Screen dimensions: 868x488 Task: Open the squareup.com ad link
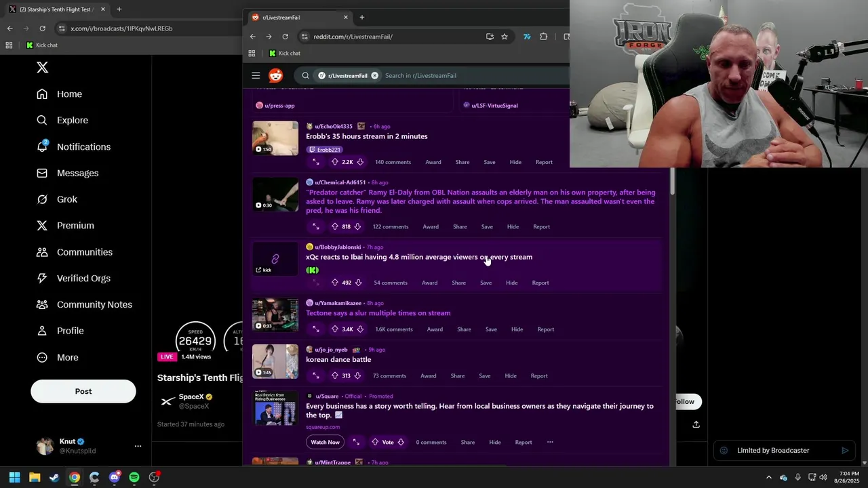(323, 427)
